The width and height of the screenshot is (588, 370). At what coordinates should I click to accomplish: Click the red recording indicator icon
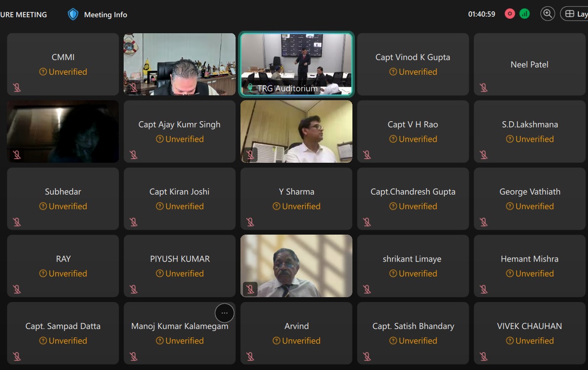coord(510,14)
